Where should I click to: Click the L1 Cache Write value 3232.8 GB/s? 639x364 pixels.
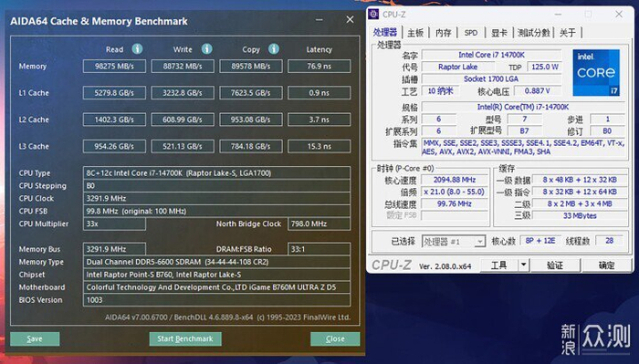(183, 93)
